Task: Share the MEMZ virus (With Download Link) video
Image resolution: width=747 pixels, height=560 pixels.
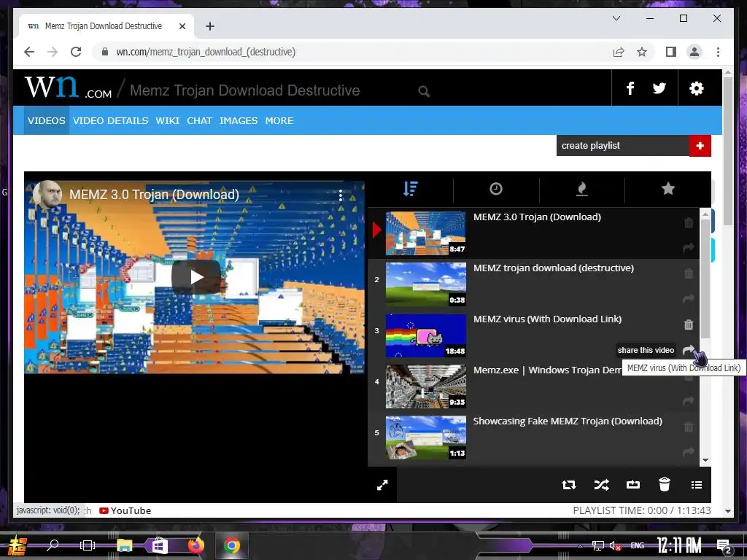Action: click(x=689, y=350)
